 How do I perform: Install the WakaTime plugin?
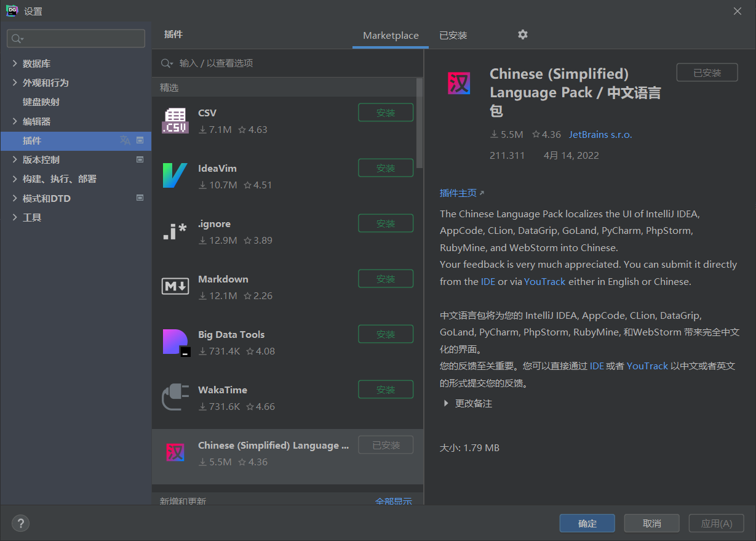point(386,390)
